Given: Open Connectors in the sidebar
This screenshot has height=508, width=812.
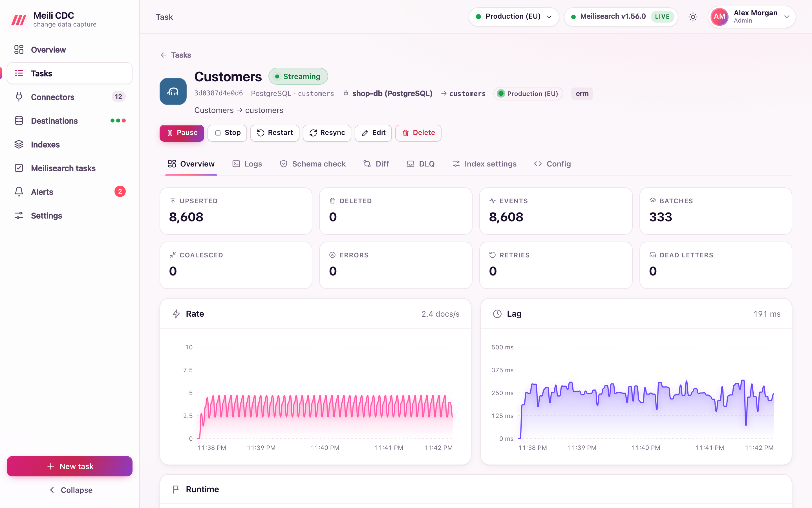Looking at the screenshot, I should pyautogui.click(x=69, y=97).
